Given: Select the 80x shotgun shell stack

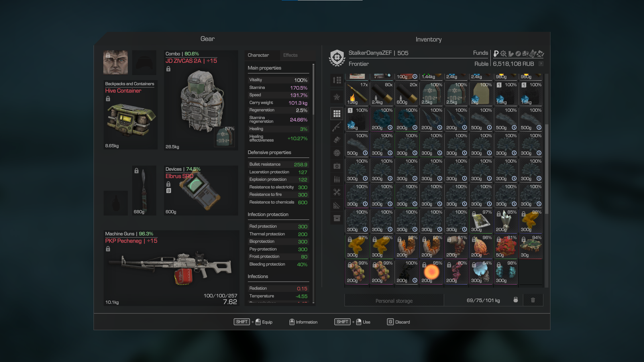Looking at the screenshot, I should 382,94.
